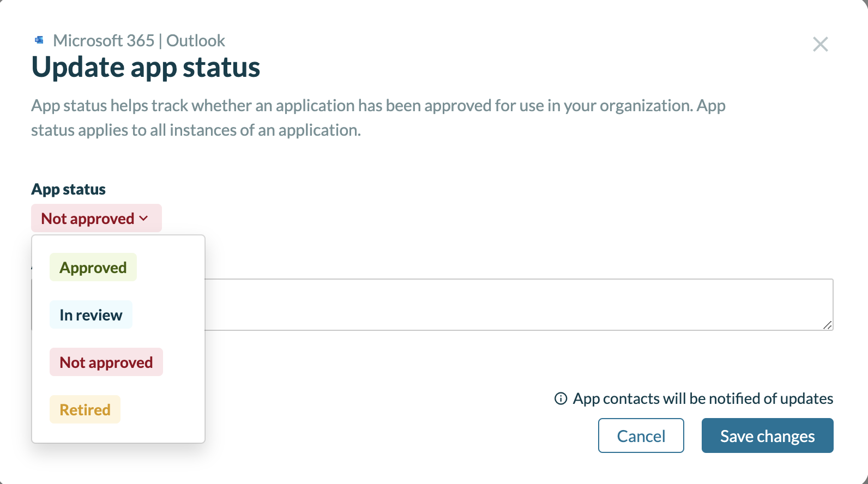Click the Cancel button
868x484 pixels.
coord(641,435)
